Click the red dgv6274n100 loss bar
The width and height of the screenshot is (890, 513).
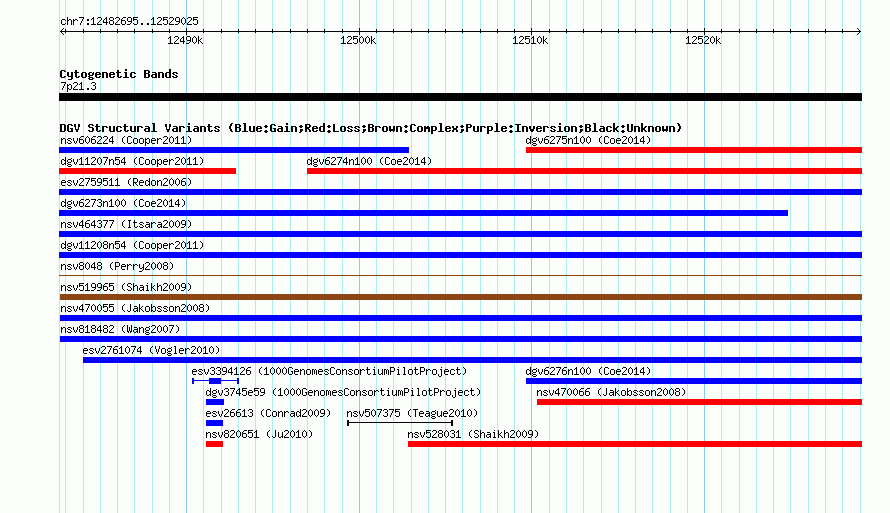(585, 171)
